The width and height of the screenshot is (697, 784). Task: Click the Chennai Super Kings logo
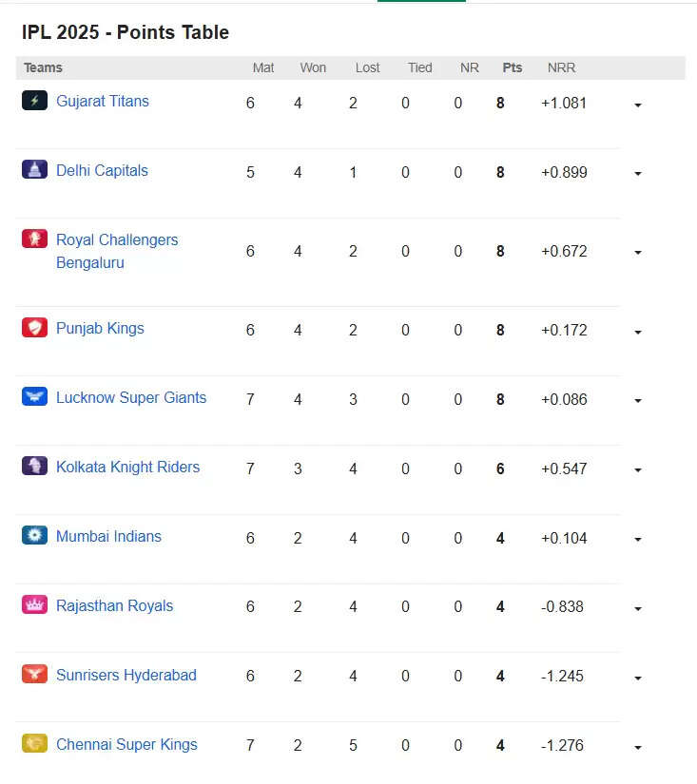tap(34, 743)
